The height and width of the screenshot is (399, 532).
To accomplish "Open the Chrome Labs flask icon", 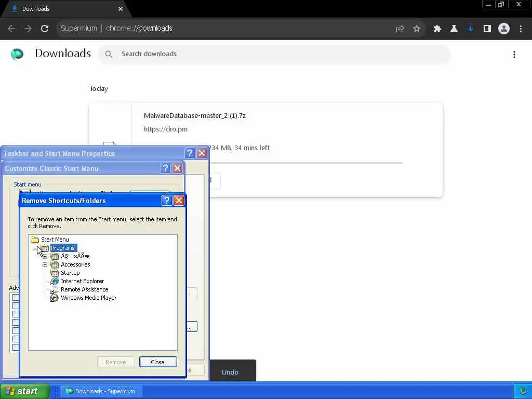I will 454,29.
